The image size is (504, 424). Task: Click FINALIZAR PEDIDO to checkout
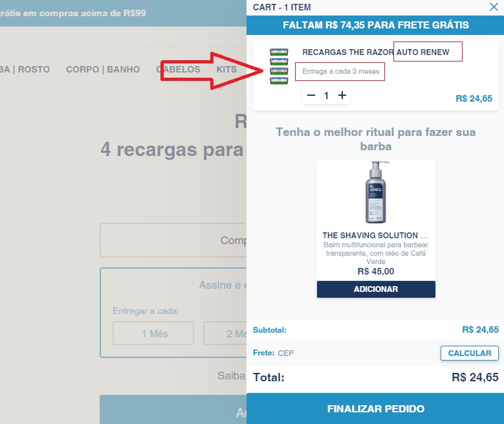[375, 408]
